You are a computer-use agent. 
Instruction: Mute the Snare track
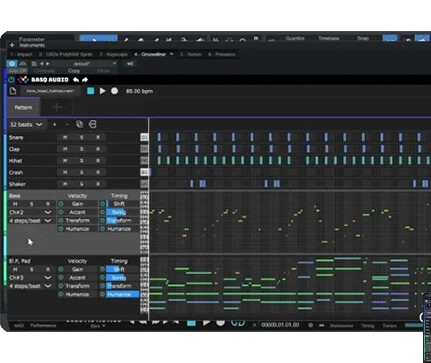(x=65, y=137)
